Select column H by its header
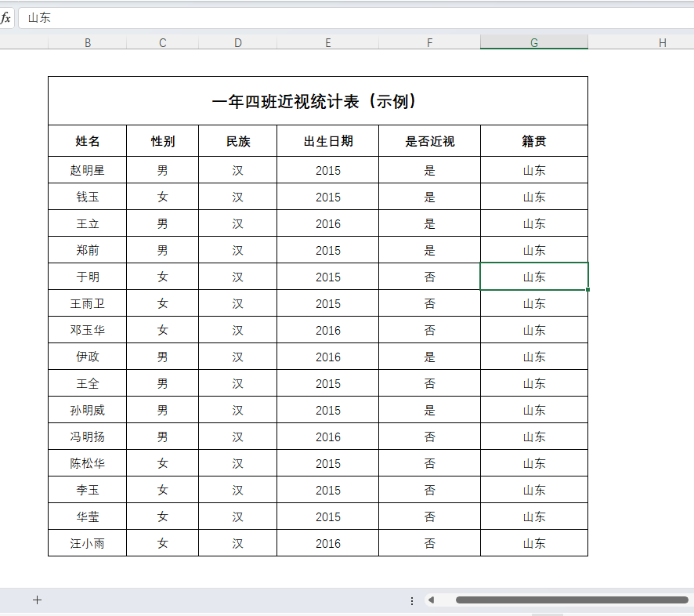This screenshot has height=616, width=694. 662,42
